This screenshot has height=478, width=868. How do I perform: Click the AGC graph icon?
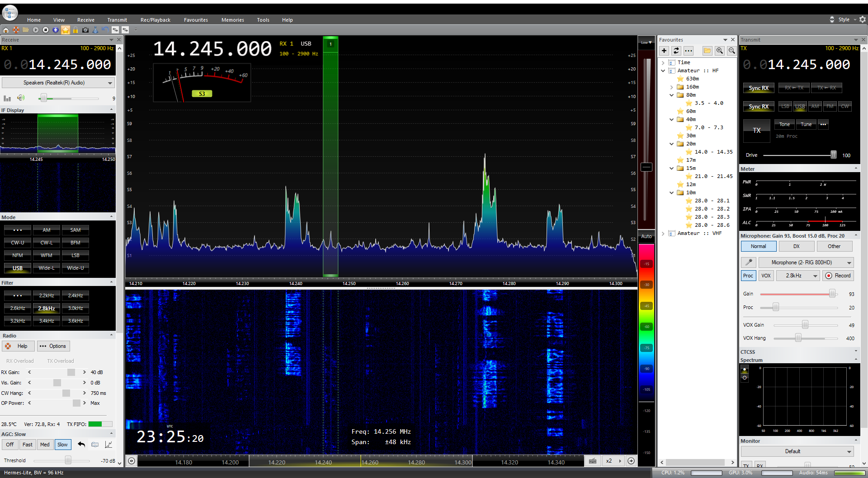108,445
